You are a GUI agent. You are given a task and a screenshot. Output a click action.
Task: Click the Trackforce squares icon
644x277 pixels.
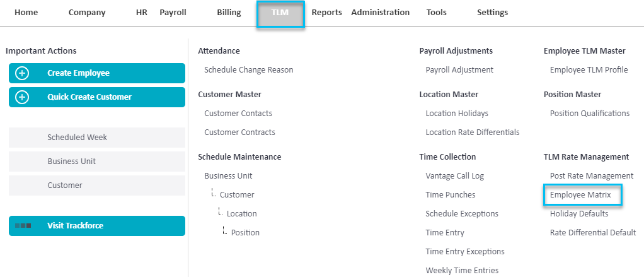tap(23, 226)
